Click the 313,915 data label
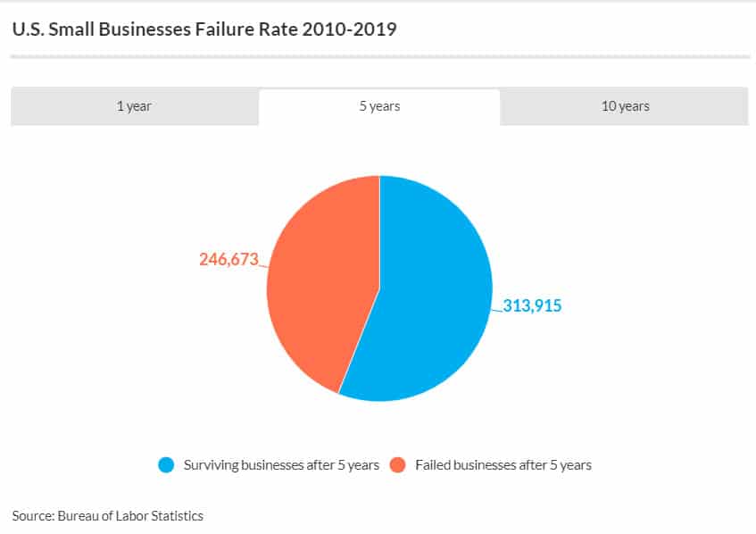This screenshot has height=534, width=756. coord(532,305)
